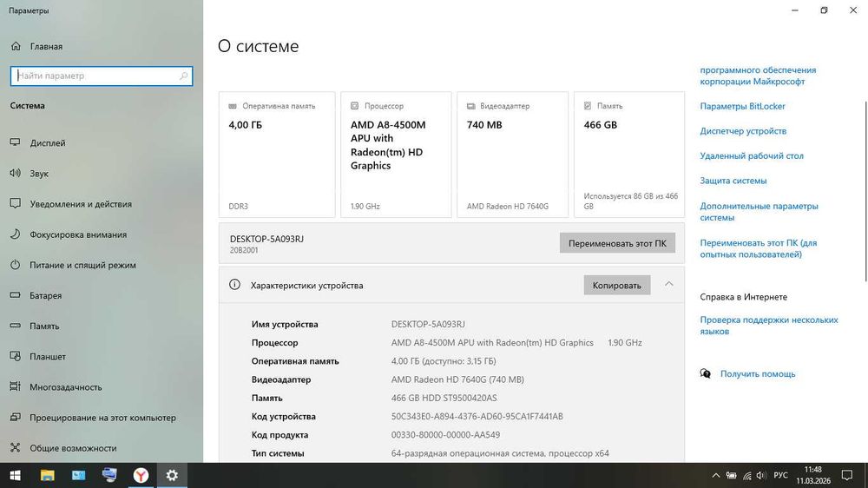The height and width of the screenshot is (488, 868).
Task: Click the page vertical scrollbar
Action: pyautogui.click(x=865, y=191)
